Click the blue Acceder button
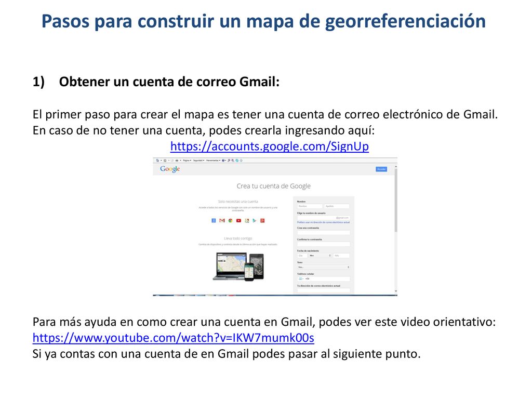The image size is (532, 399). click(x=381, y=169)
